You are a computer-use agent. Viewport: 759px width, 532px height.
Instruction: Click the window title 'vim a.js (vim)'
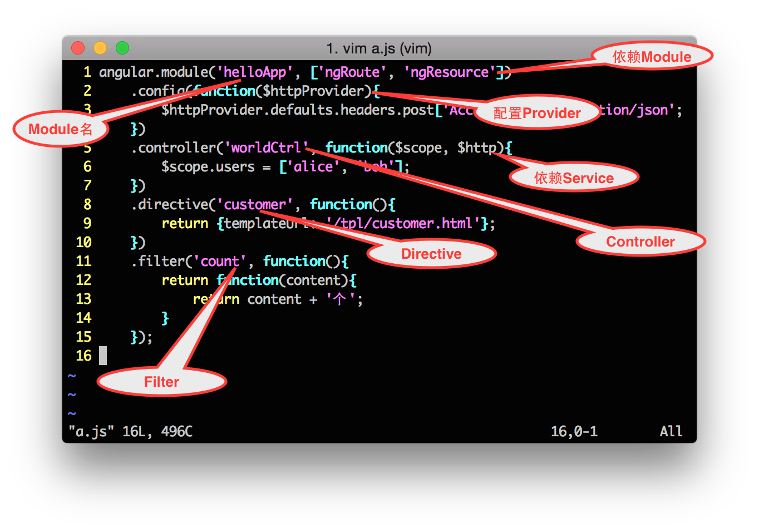click(379, 48)
